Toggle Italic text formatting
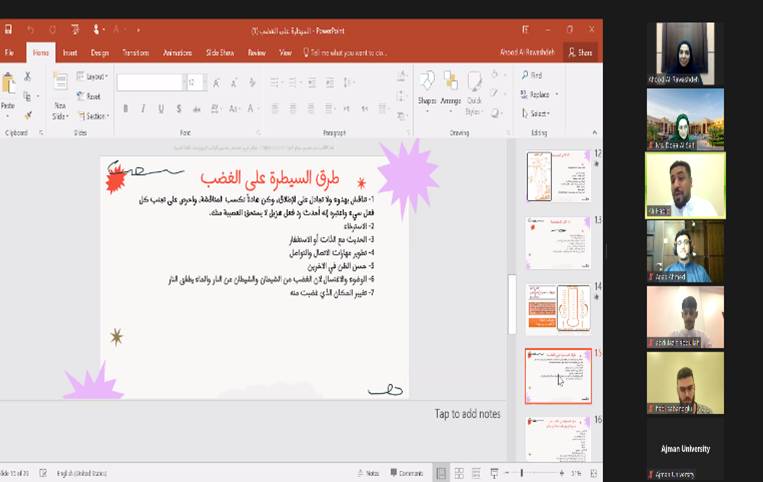Viewport: 763px width, 482px height. pos(144,109)
